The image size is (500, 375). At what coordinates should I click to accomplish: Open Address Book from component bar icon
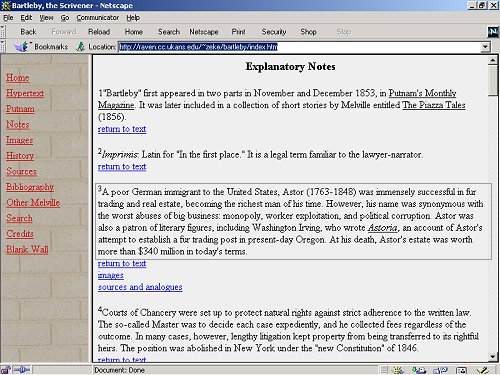click(x=461, y=370)
